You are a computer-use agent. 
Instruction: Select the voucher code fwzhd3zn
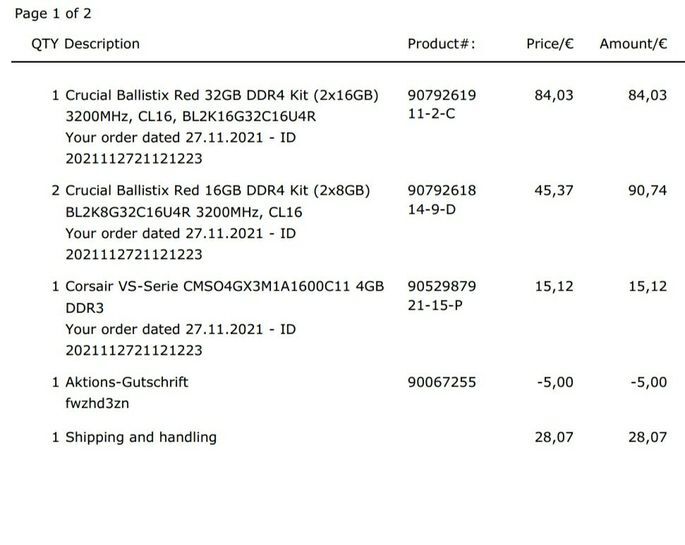point(97,403)
